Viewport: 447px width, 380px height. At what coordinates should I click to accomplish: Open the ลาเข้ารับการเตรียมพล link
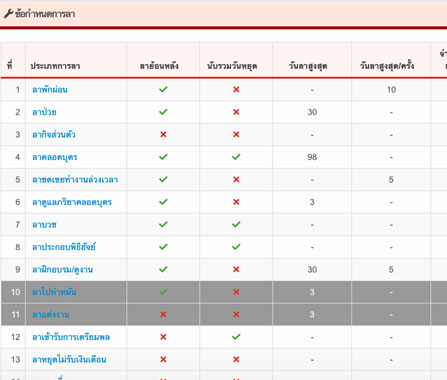coord(71,337)
